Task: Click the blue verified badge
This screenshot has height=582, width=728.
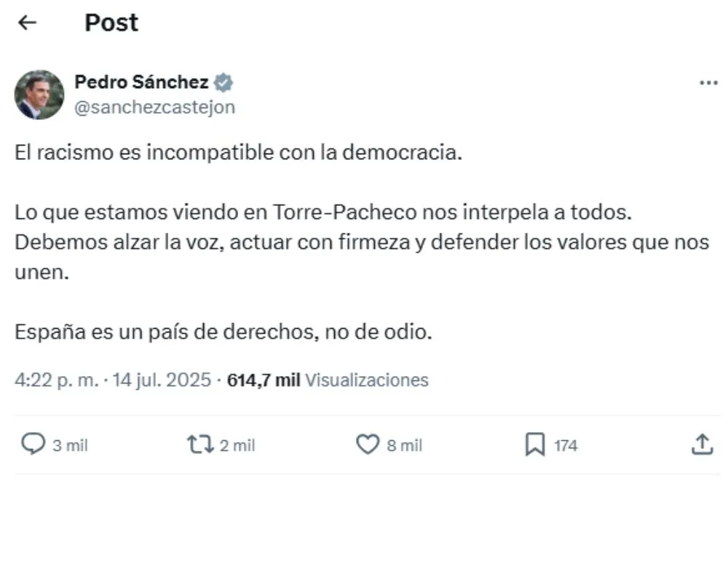Action: point(224,82)
